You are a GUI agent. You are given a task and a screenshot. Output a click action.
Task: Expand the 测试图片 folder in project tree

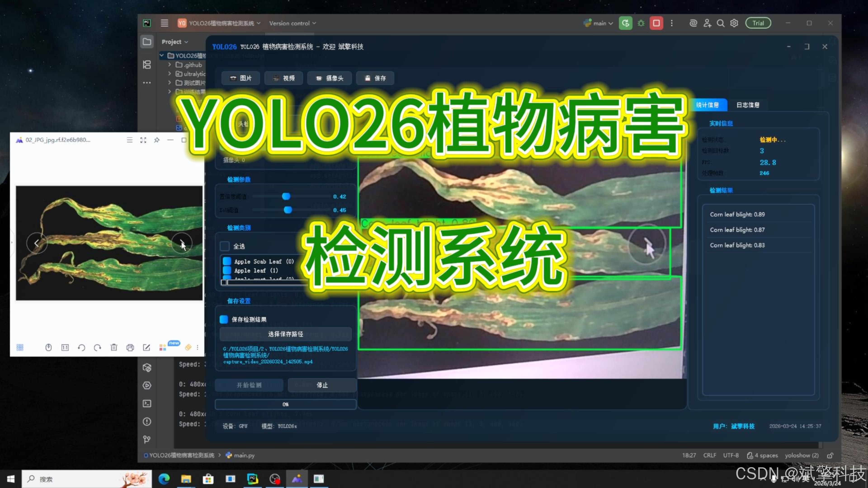[x=170, y=82]
